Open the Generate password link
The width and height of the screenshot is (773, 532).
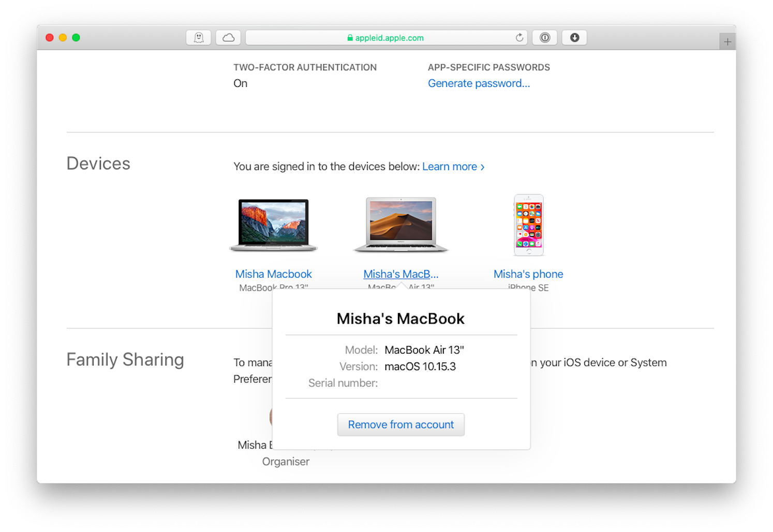(479, 83)
